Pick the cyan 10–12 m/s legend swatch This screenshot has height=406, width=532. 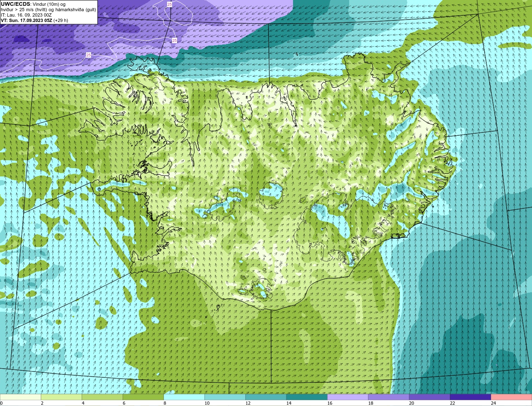tap(225, 397)
